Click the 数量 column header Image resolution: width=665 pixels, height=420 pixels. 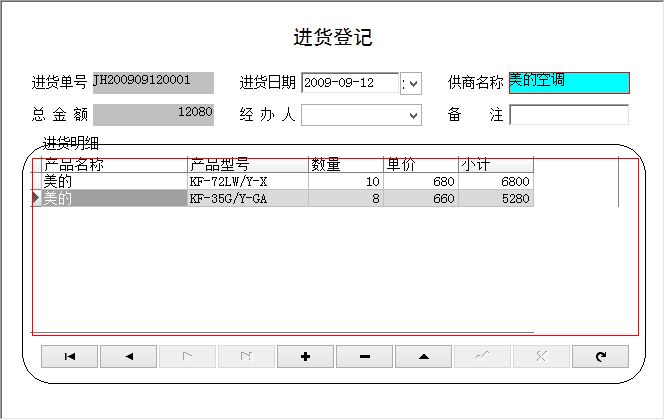coord(346,165)
